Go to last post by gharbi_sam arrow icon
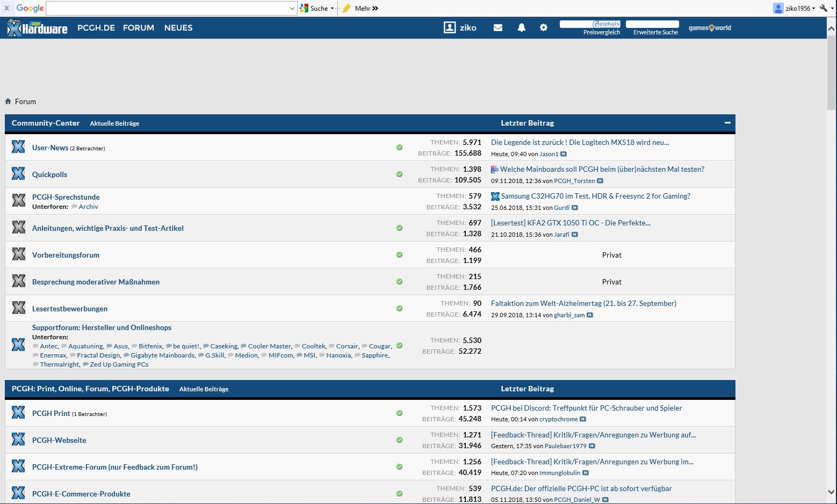This screenshot has width=837, height=504. (590, 315)
